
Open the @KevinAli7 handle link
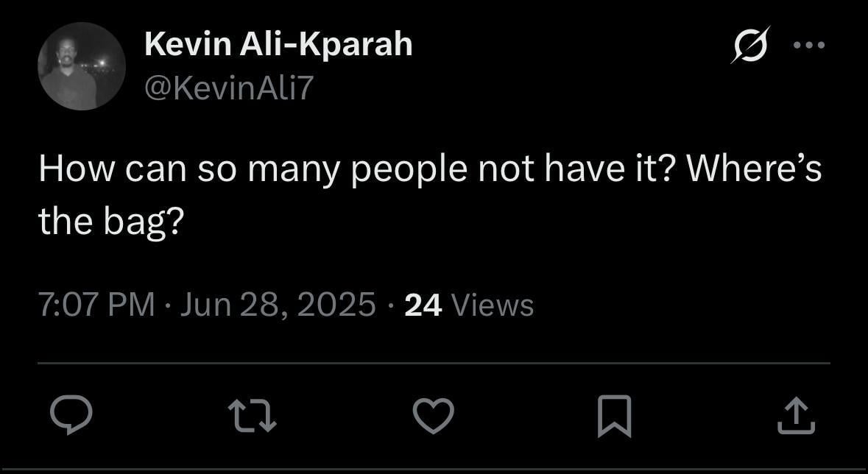tap(229, 88)
